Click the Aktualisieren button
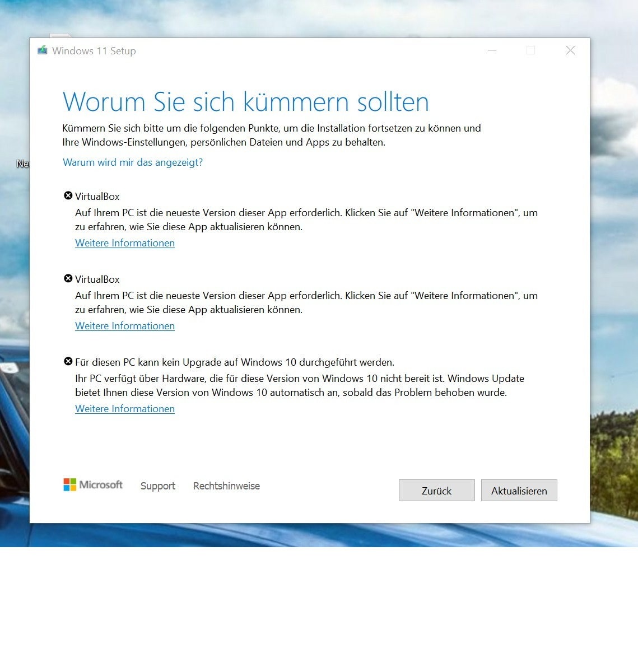Viewport: 638px width, 672px height. pyautogui.click(x=519, y=491)
